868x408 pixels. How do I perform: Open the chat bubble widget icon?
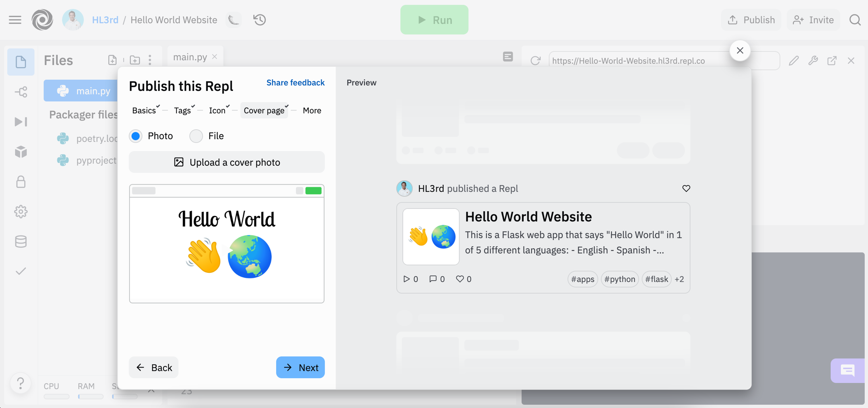point(847,371)
